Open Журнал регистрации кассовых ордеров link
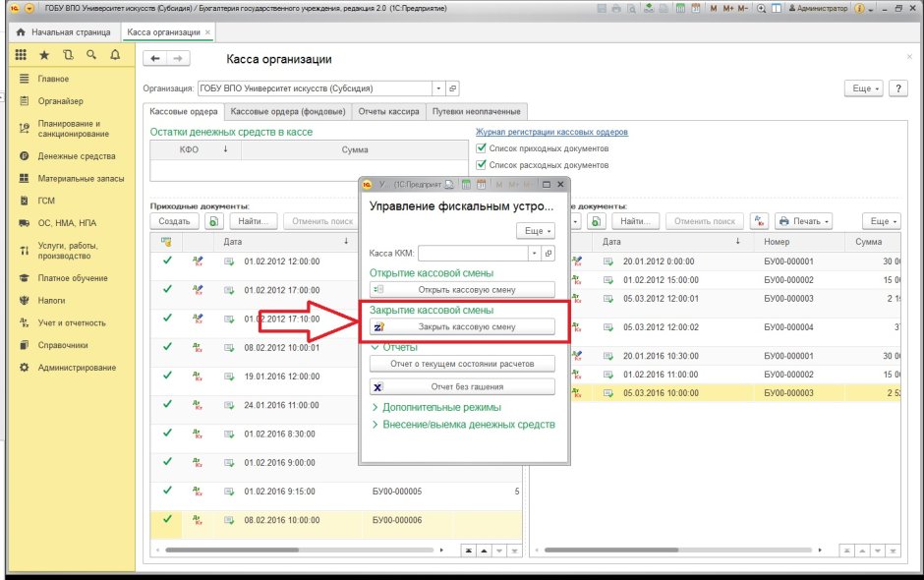 [551, 132]
